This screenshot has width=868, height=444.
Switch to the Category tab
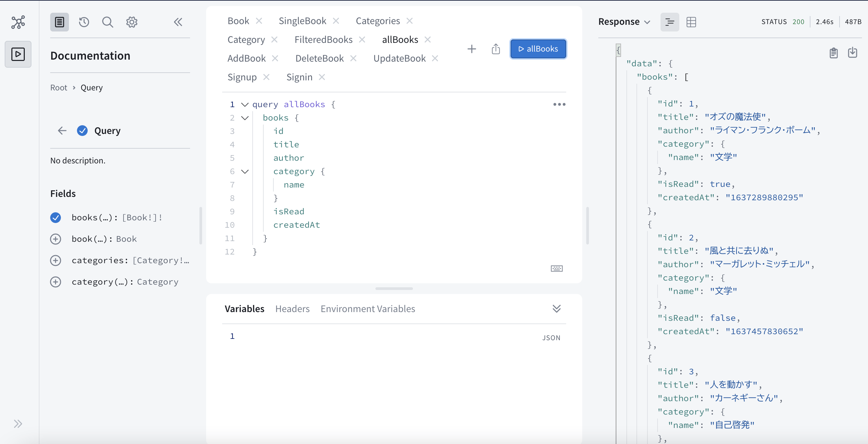pyautogui.click(x=246, y=40)
